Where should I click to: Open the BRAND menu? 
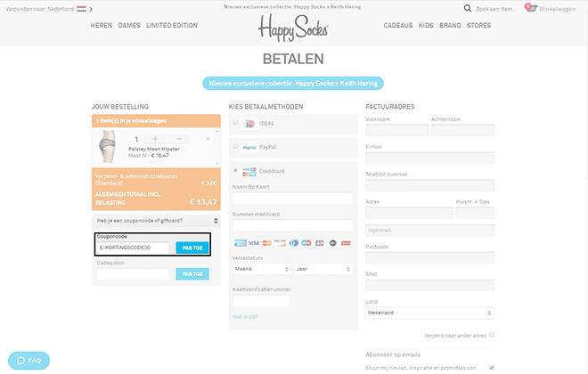click(x=450, y=26)
